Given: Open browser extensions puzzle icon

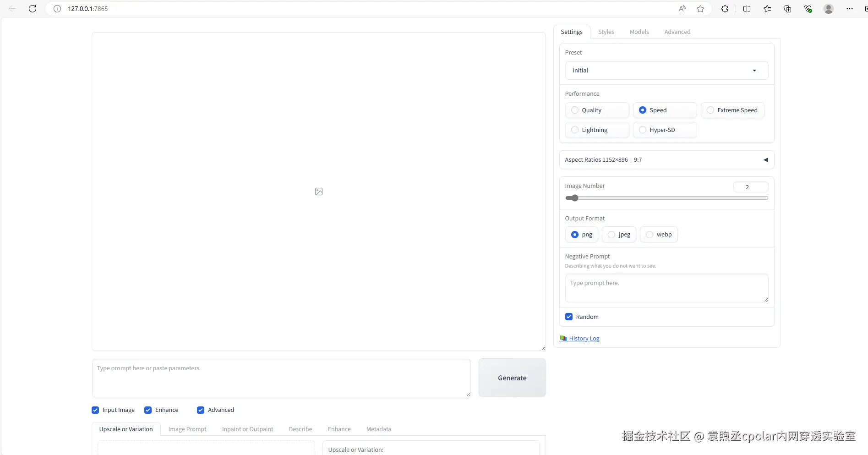Looking at the screenshot, I should [x=725, y=9].
